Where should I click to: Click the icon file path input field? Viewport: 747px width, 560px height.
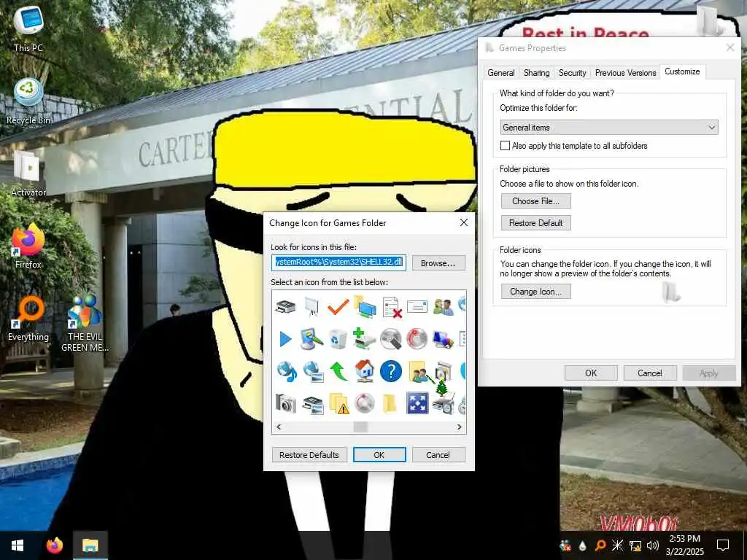pyautogui.click(x=338, y=262)
